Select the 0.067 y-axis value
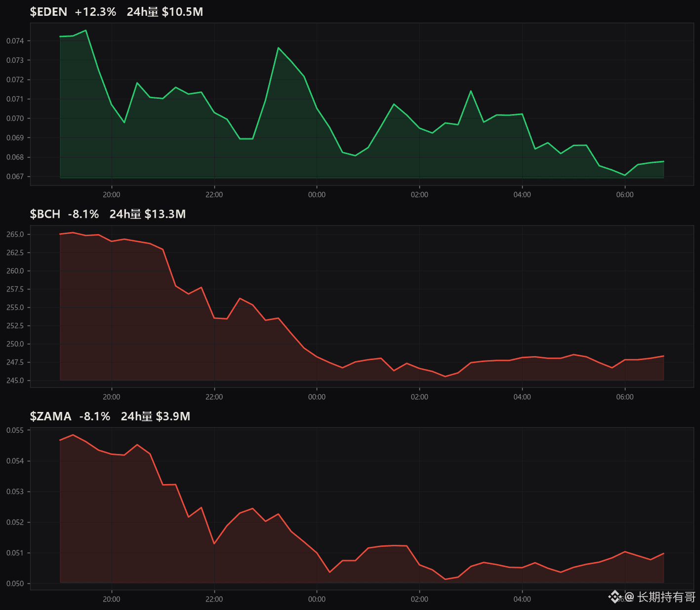The height and width of the screenshot is (610, 700). (x=15, y=177)
